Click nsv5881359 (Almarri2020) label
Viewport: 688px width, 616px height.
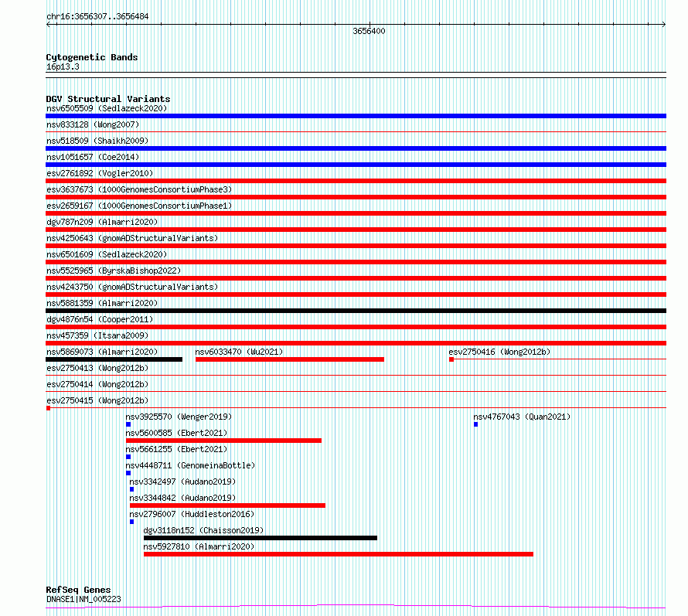click(102, 303)
